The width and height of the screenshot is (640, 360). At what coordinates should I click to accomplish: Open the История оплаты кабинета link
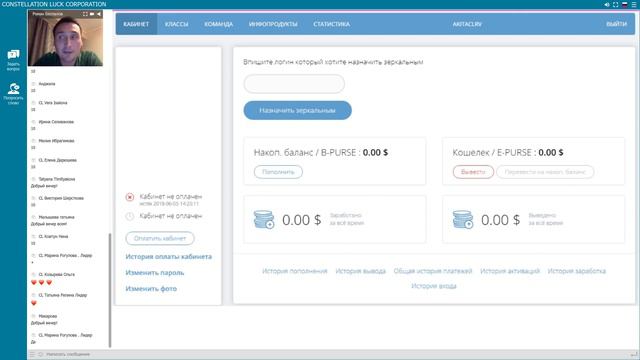(x=169, y=257)
